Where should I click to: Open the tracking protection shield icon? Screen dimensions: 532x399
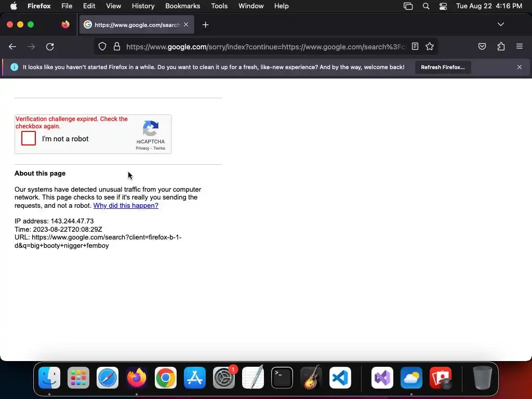pyautogui.click(x=102, y=46)
